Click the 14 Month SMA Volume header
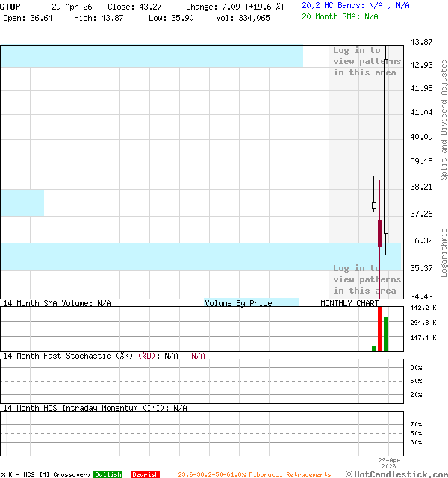Image resolution: width=448 pixels, height=478 pixels. point(57,303)
